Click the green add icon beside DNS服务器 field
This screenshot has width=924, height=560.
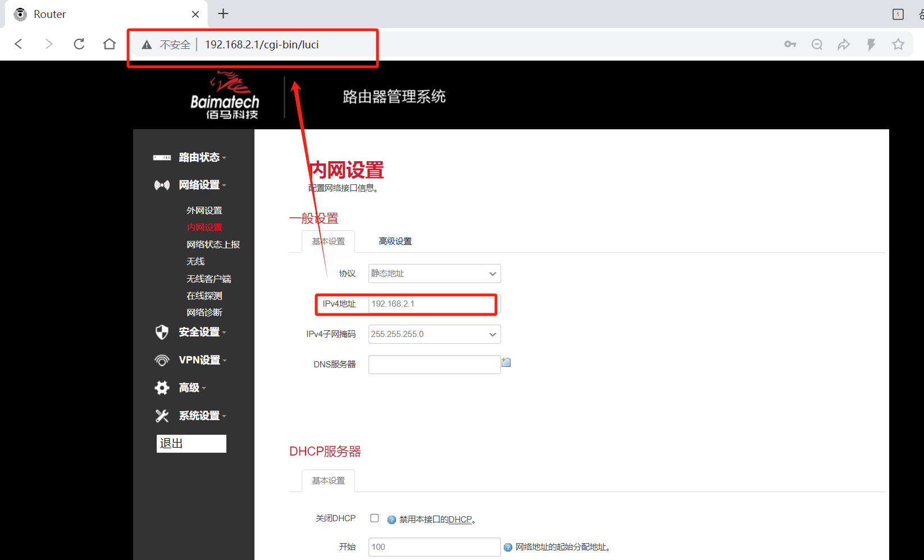(x=506, y=362)
